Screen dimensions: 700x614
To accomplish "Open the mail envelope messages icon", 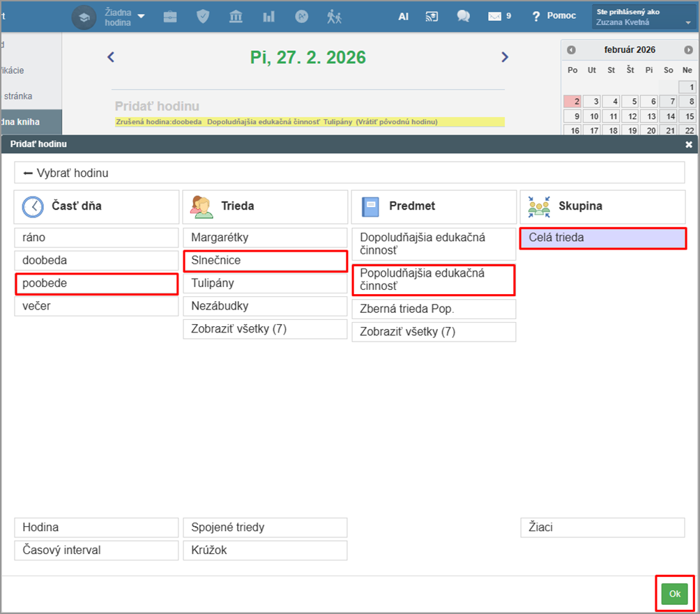I will point(495,16).
